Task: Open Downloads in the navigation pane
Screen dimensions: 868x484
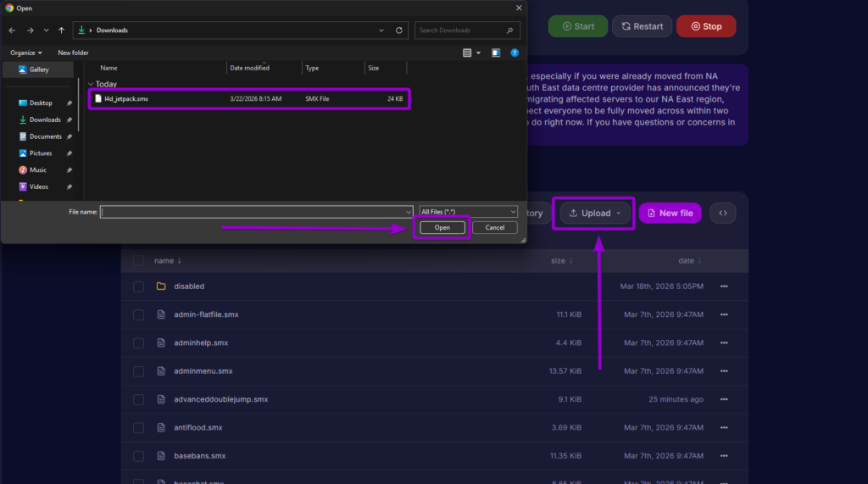Action: click(44, 120)
